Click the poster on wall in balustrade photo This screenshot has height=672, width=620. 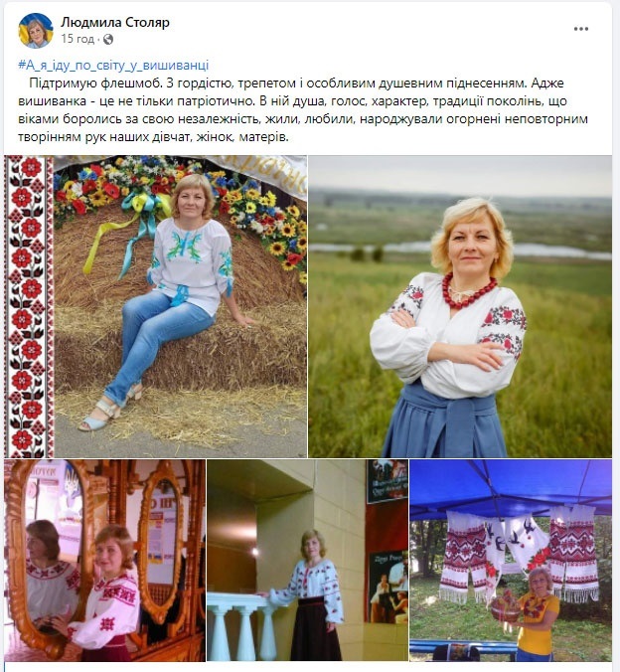pos(387,587)
